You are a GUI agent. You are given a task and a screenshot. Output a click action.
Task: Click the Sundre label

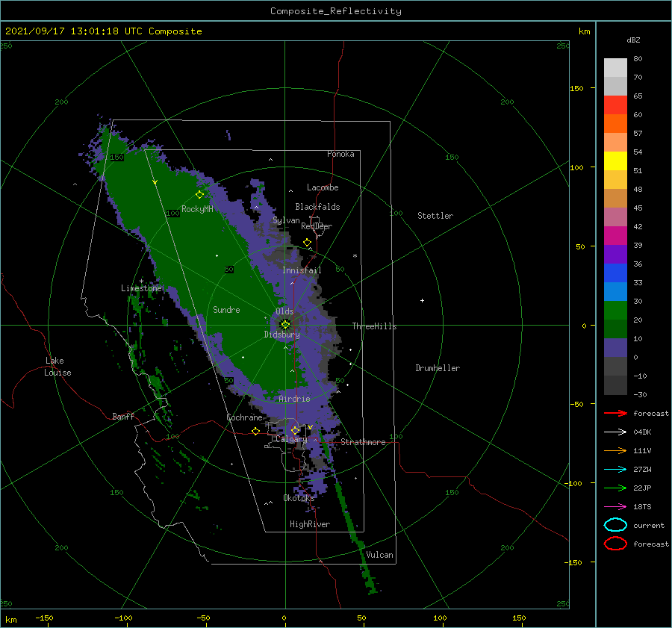[x=227, y=310]
